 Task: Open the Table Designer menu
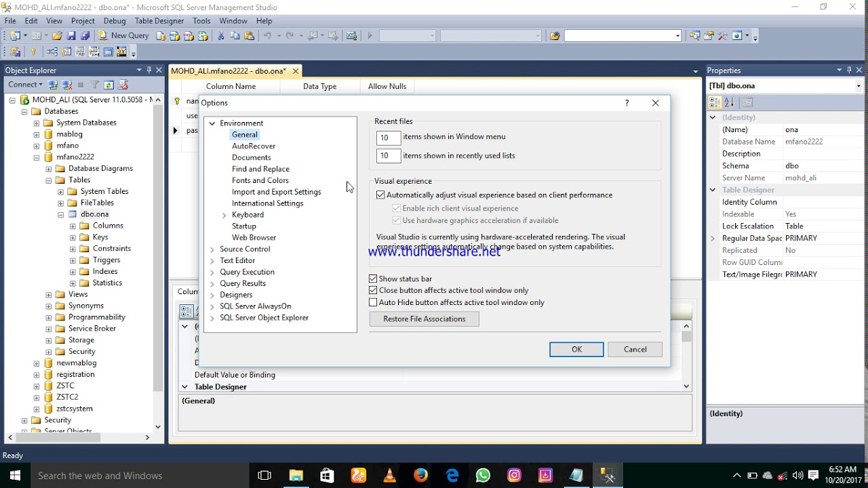159,21
